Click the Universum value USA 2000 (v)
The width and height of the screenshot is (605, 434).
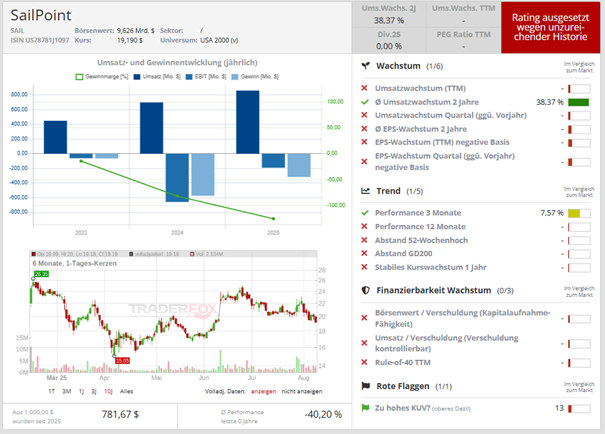coord(219,40)
